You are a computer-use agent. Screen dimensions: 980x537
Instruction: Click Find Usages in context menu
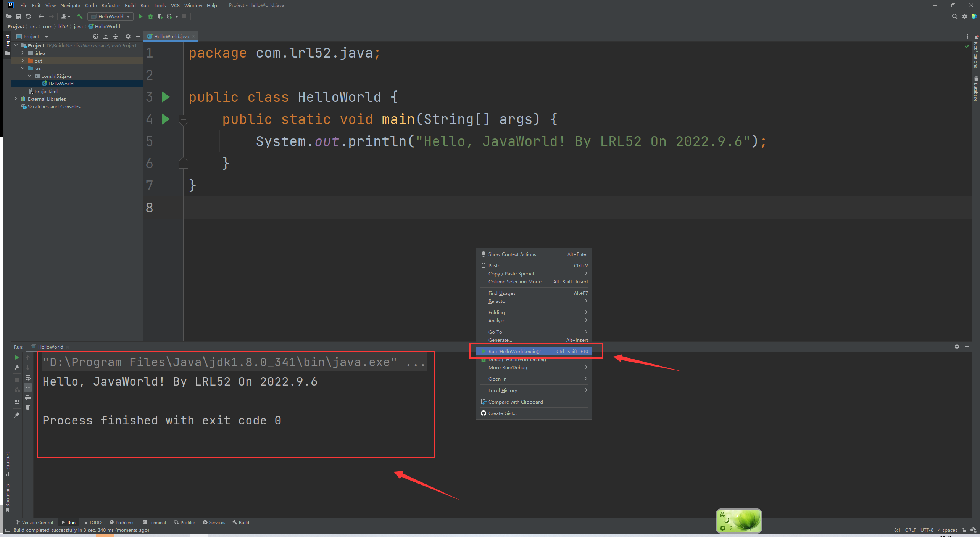501,293
